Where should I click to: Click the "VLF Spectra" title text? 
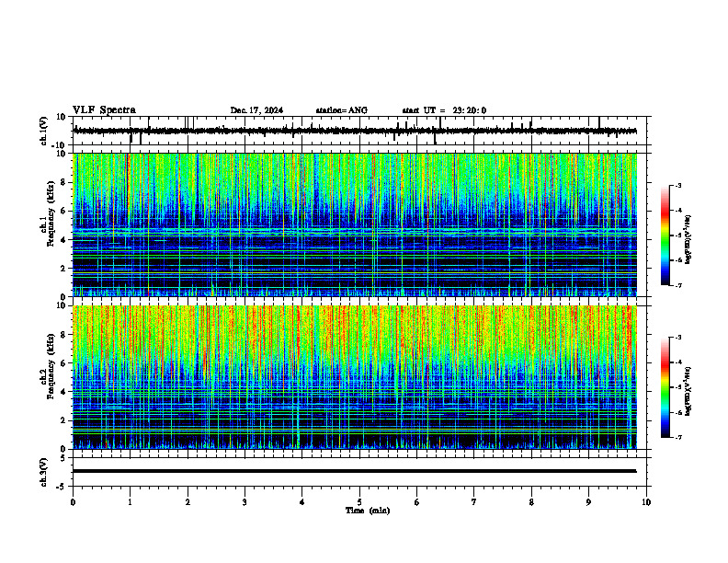point(104,110)
